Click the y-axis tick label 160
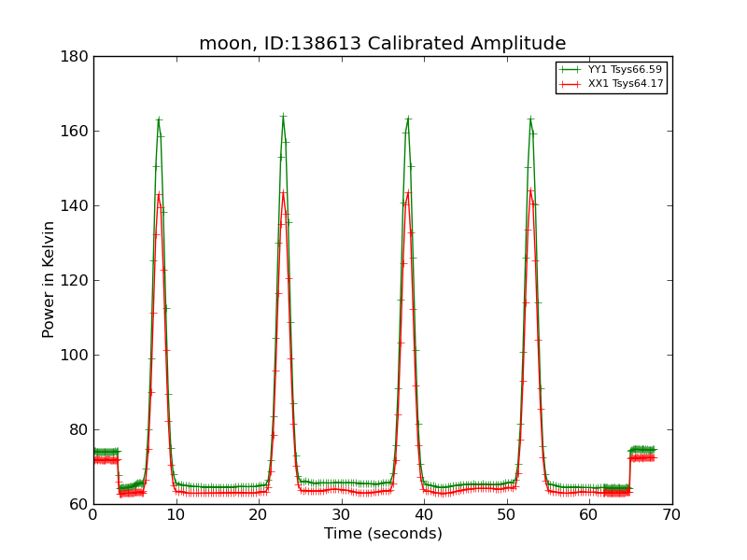 75,131
